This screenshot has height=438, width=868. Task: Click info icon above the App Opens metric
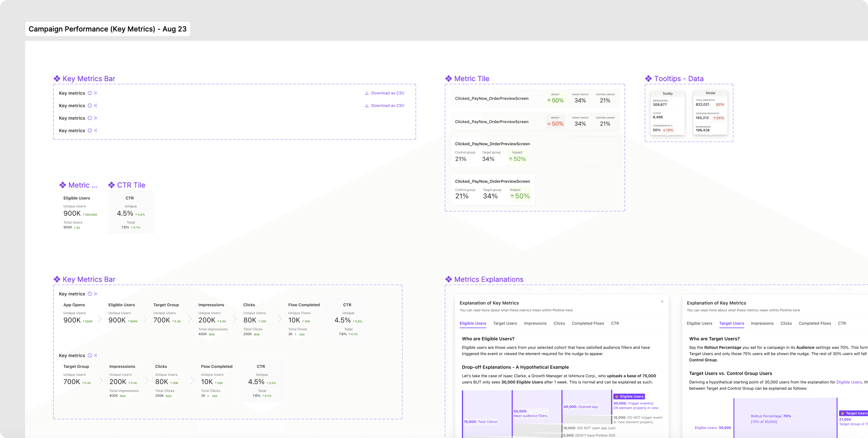point(89,294)
